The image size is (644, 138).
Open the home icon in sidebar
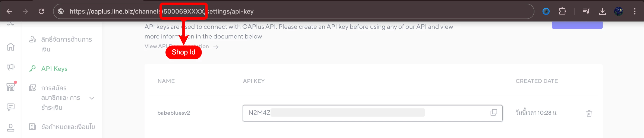coord(10,47)
